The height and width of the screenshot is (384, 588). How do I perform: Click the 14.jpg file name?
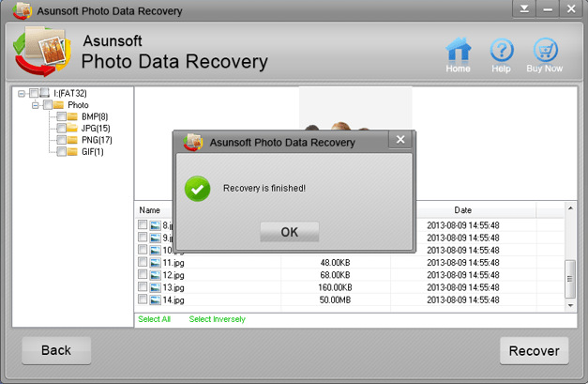(173, 300)
